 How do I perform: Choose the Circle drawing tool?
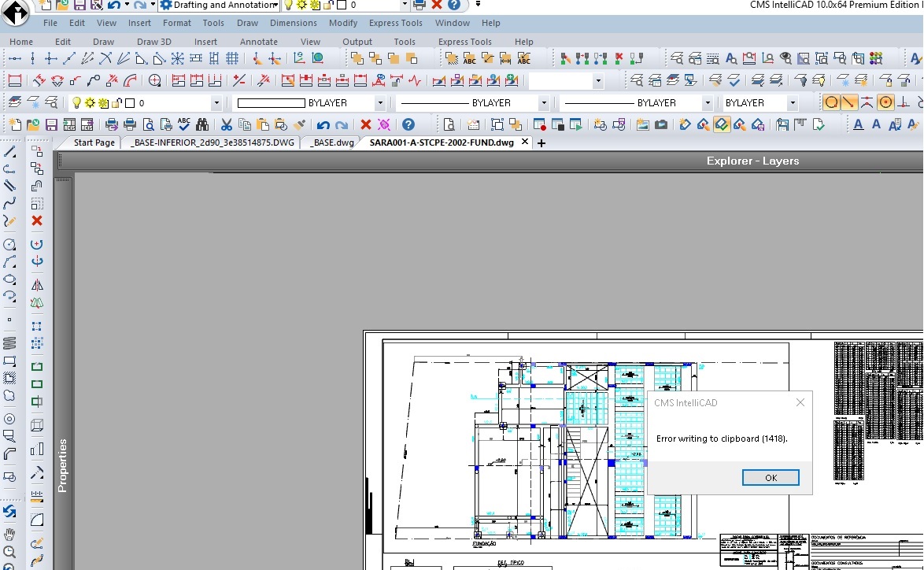pyautogui.click(x=10, y=244)
